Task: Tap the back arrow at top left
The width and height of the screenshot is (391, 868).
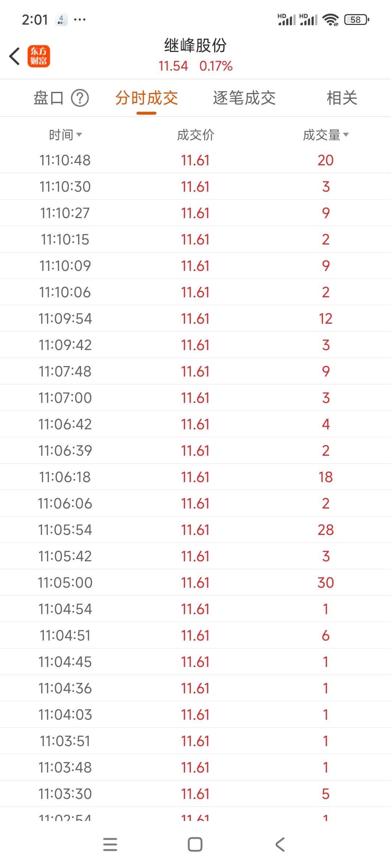Action: click(x=14, y=56)
